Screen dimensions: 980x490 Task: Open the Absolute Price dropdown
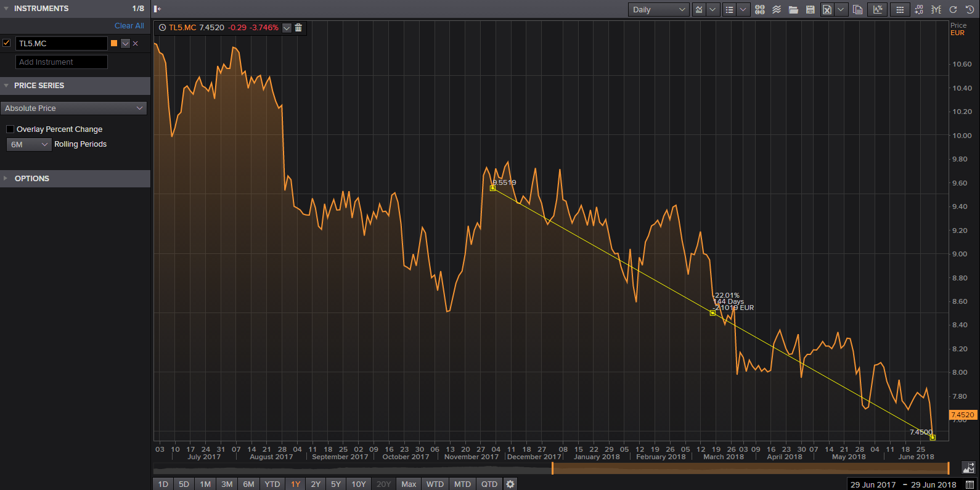[73, 108]
